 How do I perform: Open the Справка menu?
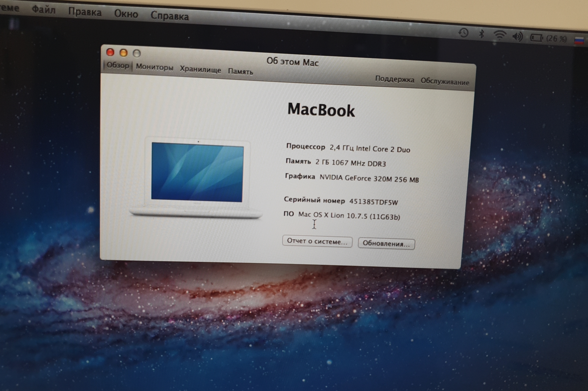[x=169, y=16]
